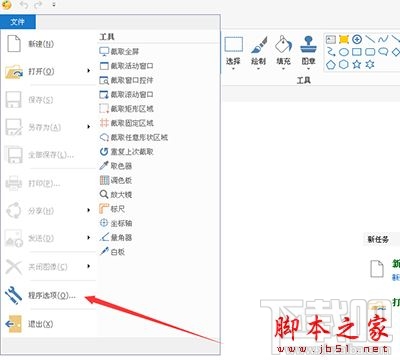Select the circled plus magnify shape
This screenshot has width=400, height=360.
pos(357,39)
